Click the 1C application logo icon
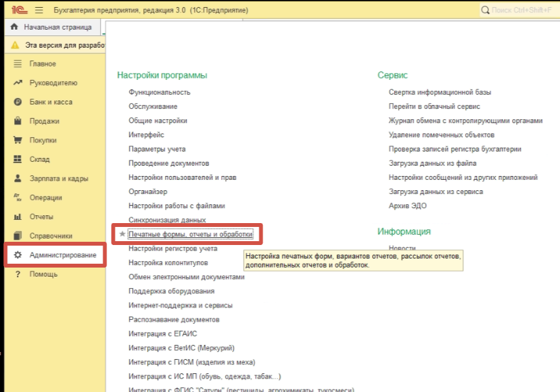 (x=19, y=10)
